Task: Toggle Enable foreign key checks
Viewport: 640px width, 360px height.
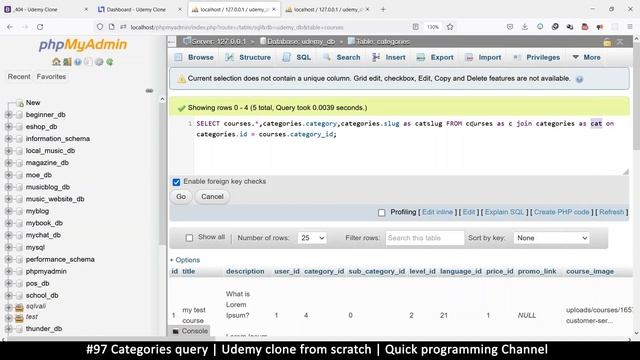Action: [176, 182]
